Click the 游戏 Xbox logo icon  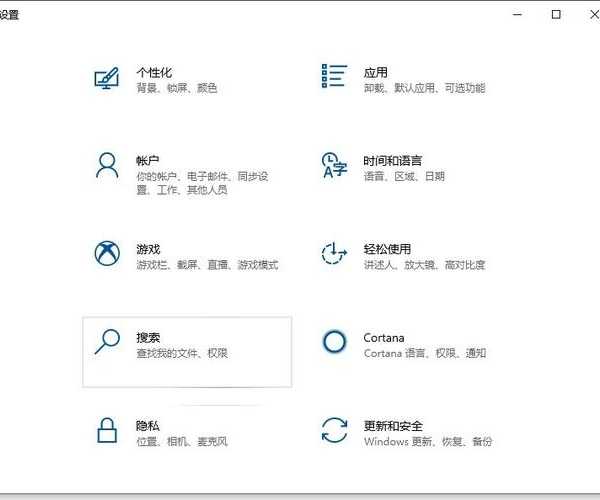pyautogui.click(x=107, y=254)
